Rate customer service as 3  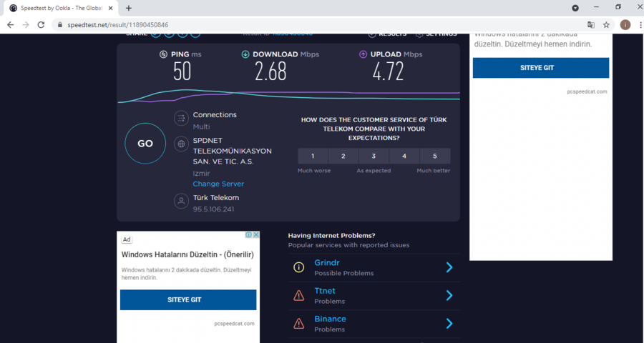click(x=374, y=156)
